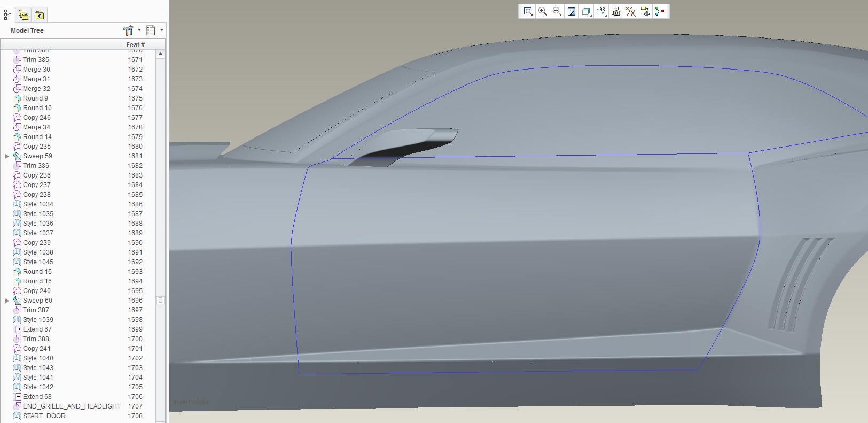The height and width of the screenshot is (423, 868).
Task: Open the Settings dropdown arrow
Action: (139, 30)
